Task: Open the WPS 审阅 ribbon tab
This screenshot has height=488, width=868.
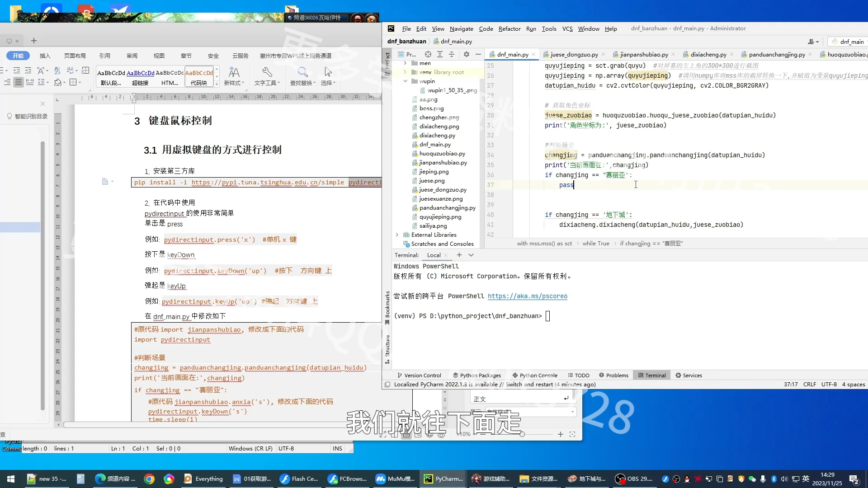Action: [132, 56]
